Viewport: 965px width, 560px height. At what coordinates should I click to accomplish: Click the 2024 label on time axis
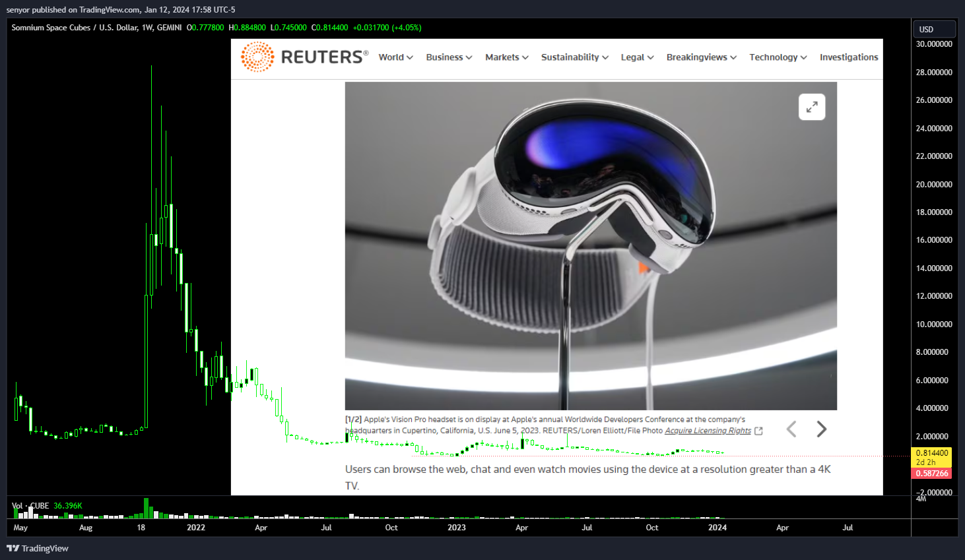(717, 528)
